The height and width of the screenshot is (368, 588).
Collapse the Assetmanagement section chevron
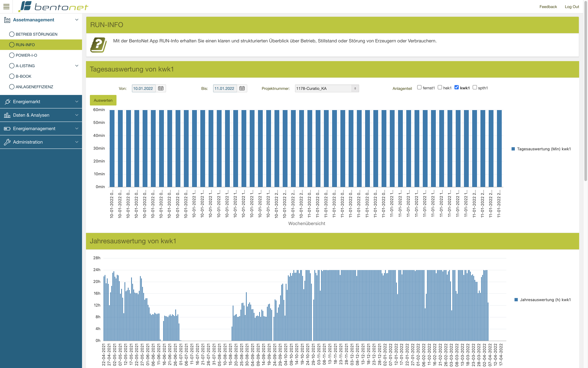pyautogui.click(x=77, y=20)
